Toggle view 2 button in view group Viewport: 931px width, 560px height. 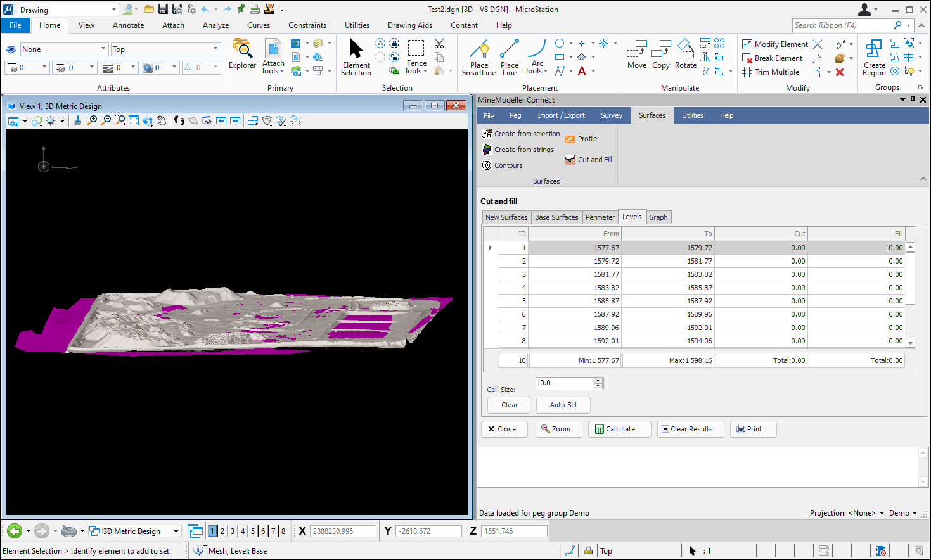(x=222, y=531)
